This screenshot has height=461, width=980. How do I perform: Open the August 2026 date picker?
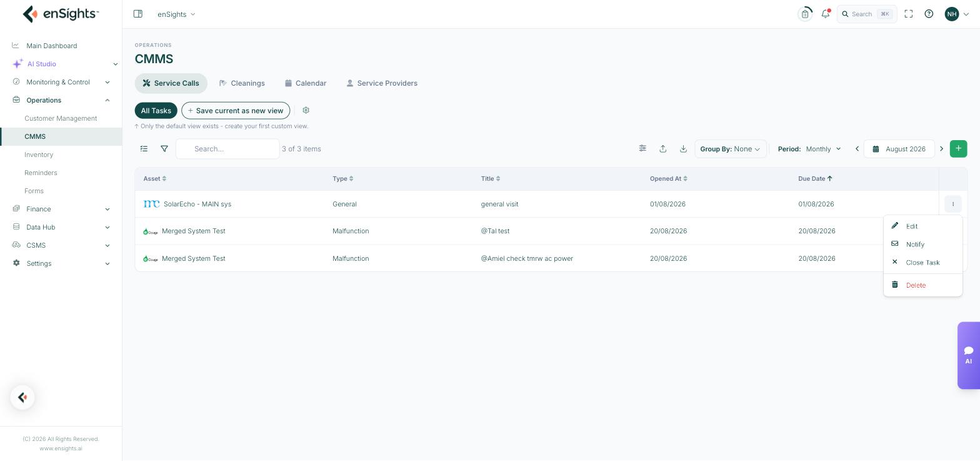point(899,149)
